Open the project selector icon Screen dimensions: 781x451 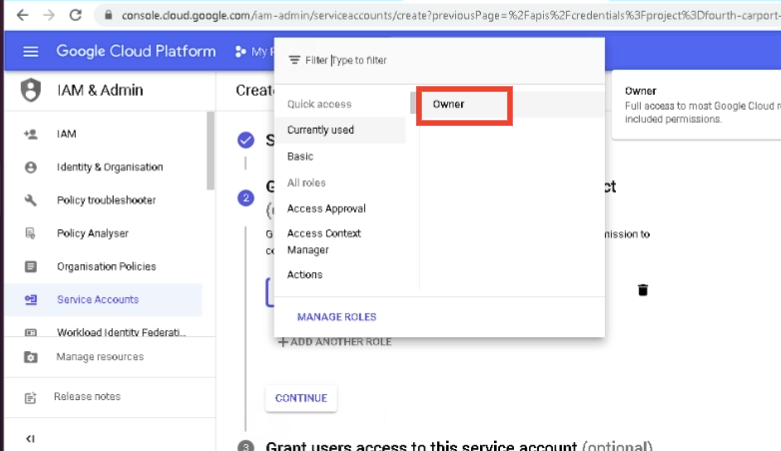tap(241, 51)
